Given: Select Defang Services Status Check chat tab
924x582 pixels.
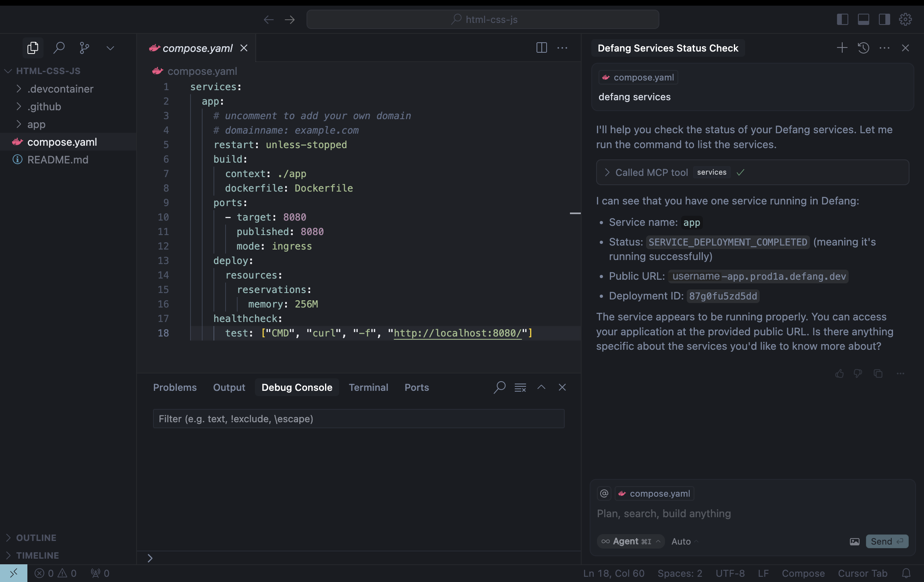Looking at the screenshot, I should tap(668, 48).
